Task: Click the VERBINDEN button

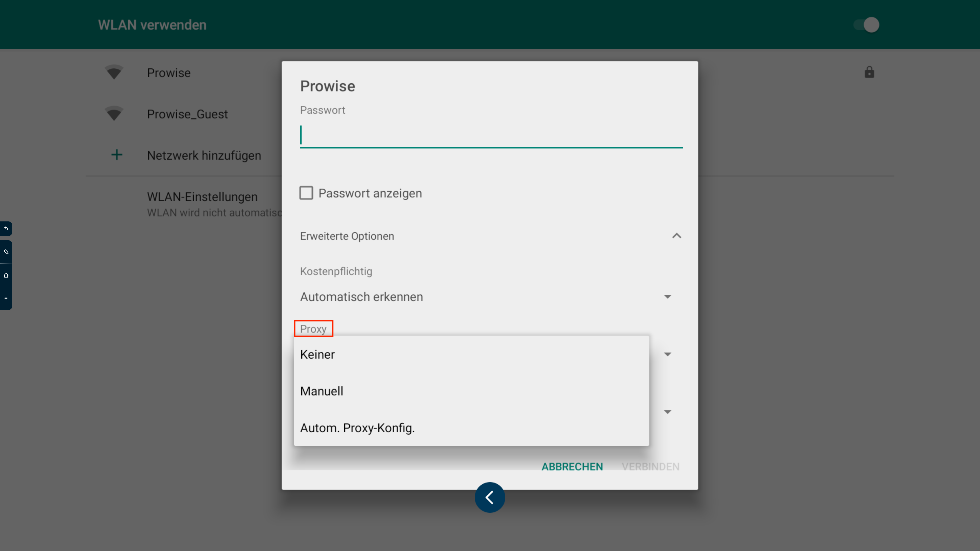Action: [x=651, y=467]
